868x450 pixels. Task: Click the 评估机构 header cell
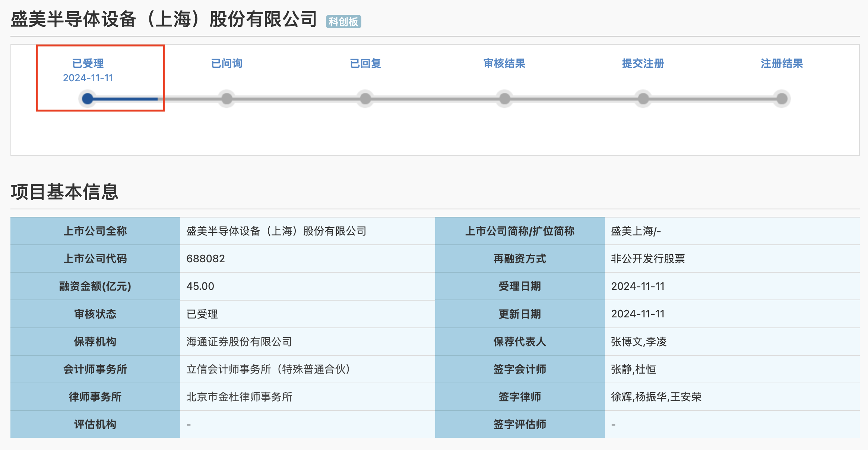pos(95,424)
